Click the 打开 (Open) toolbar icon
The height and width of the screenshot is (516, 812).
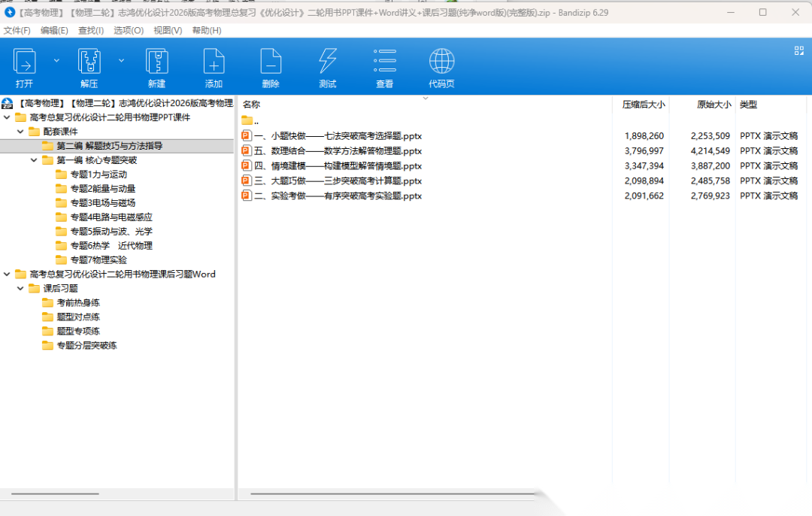[25, 62]
